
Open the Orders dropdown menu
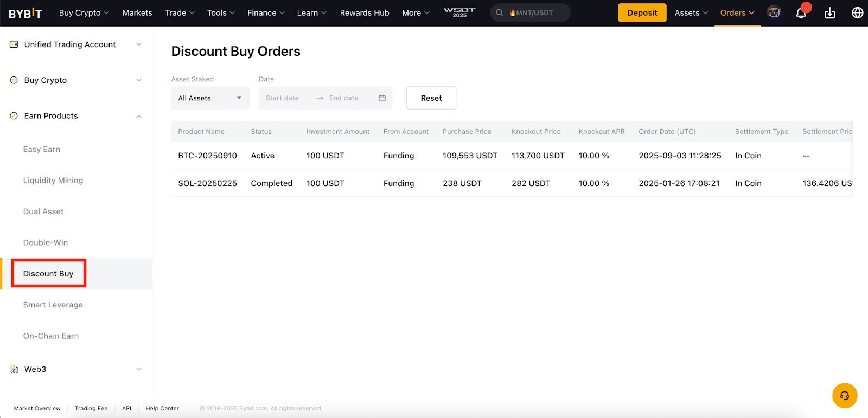[737, 13]
